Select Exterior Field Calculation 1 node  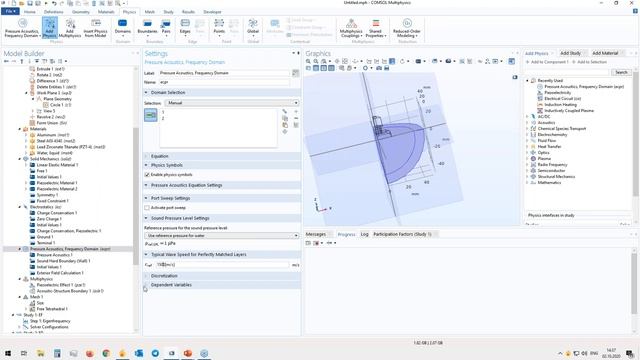point(60,273)
